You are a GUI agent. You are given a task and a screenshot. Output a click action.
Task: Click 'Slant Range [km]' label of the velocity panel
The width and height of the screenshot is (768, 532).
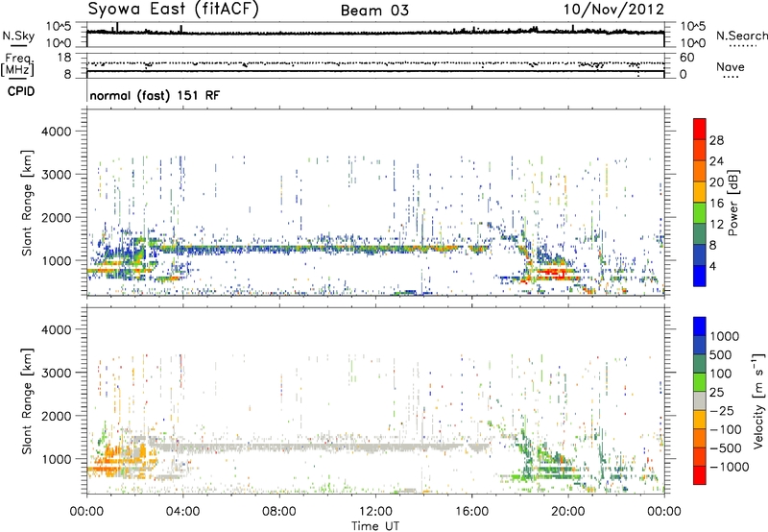[27, 401]
